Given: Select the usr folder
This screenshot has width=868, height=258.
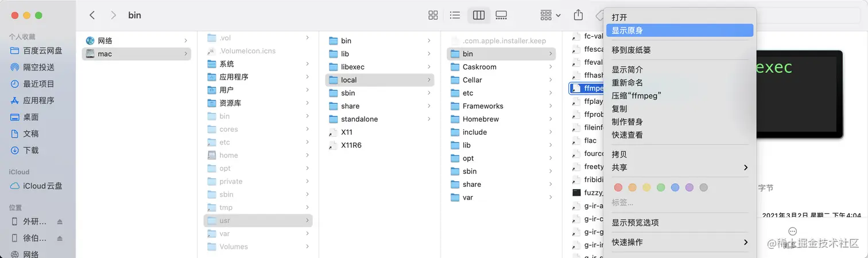Looking at the screenshot, I should [x=258, y=220].
